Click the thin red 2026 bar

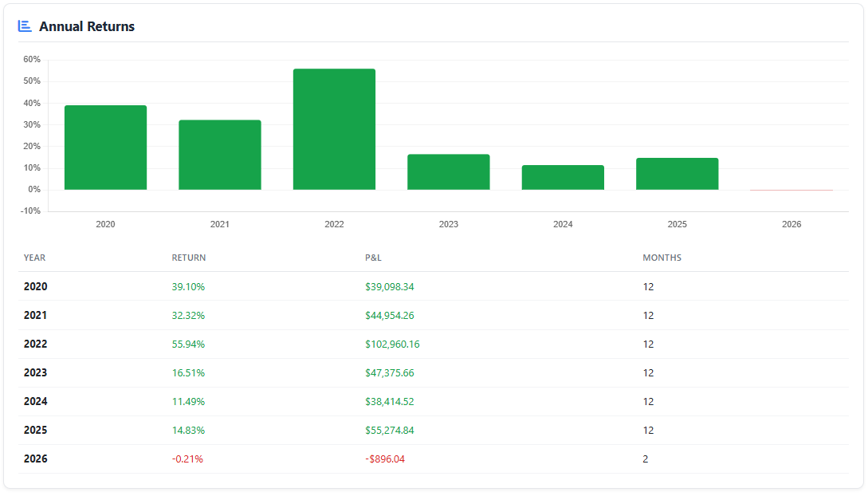pos(791,191)
